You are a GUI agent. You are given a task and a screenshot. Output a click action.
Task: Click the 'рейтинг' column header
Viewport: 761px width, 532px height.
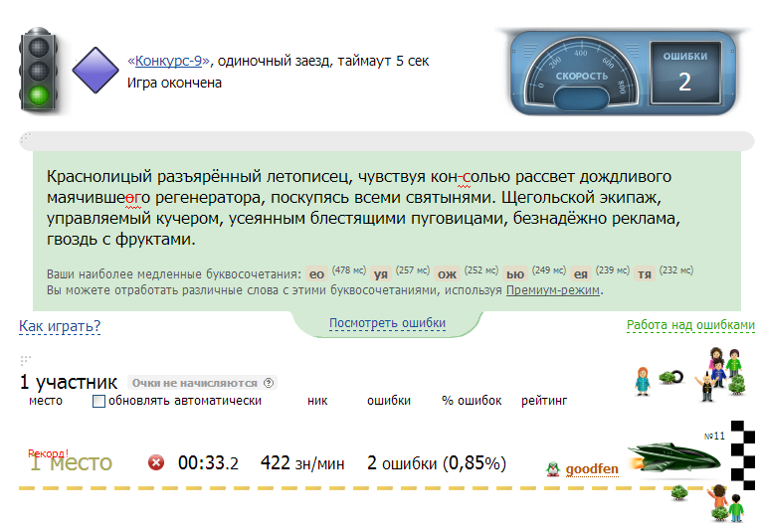click(544, 401)
